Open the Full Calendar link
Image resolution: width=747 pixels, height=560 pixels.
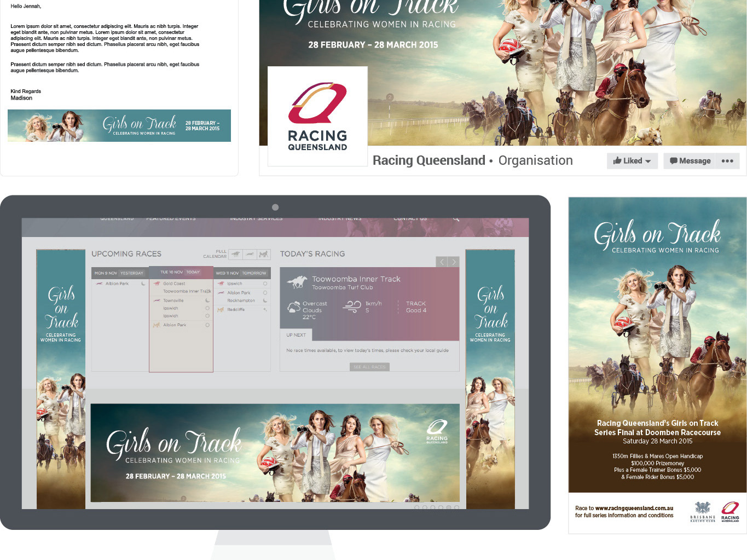click(x=215, y=254)
